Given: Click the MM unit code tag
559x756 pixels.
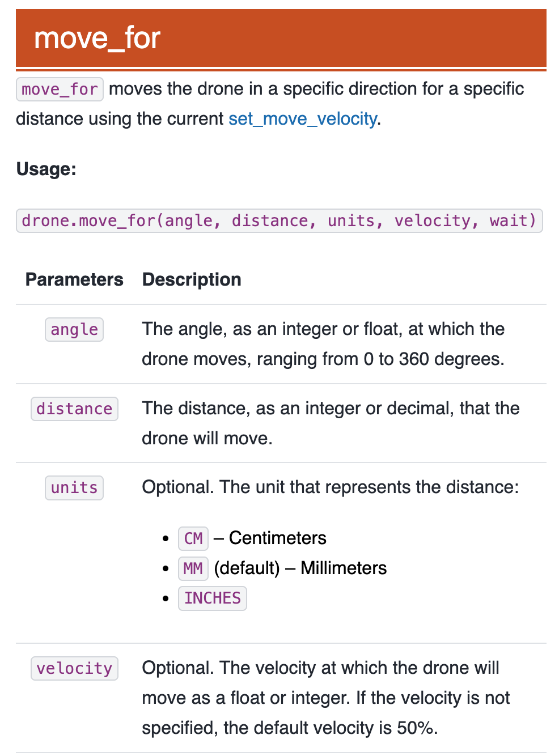Looking at the screenshot, I should pyautogui.click(x=193, y=568).
